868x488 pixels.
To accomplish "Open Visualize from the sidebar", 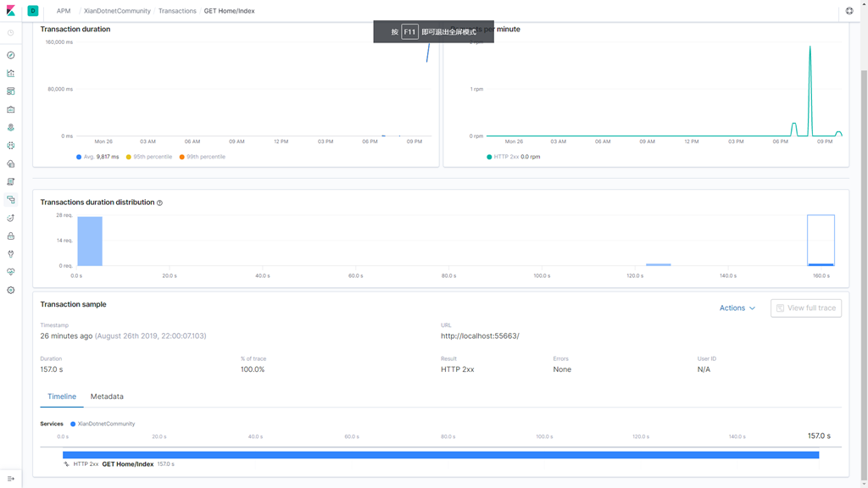I will (x=10, y=73).
